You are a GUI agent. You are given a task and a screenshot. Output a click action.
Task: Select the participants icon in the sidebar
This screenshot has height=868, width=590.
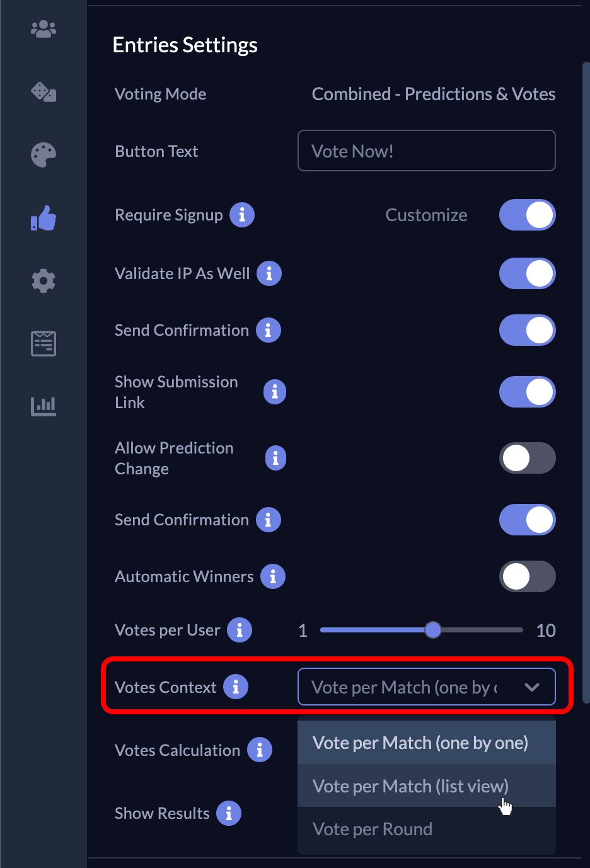point(43,29)
